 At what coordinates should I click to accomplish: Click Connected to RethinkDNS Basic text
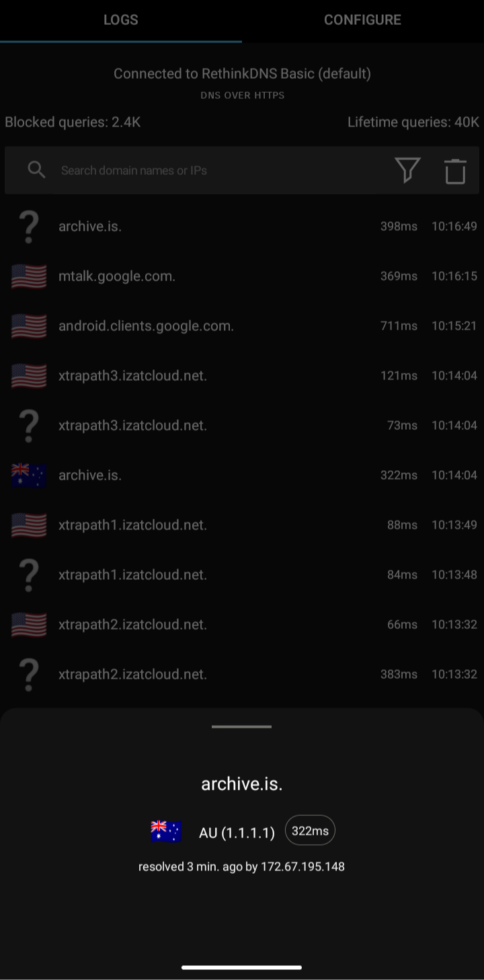241,73
